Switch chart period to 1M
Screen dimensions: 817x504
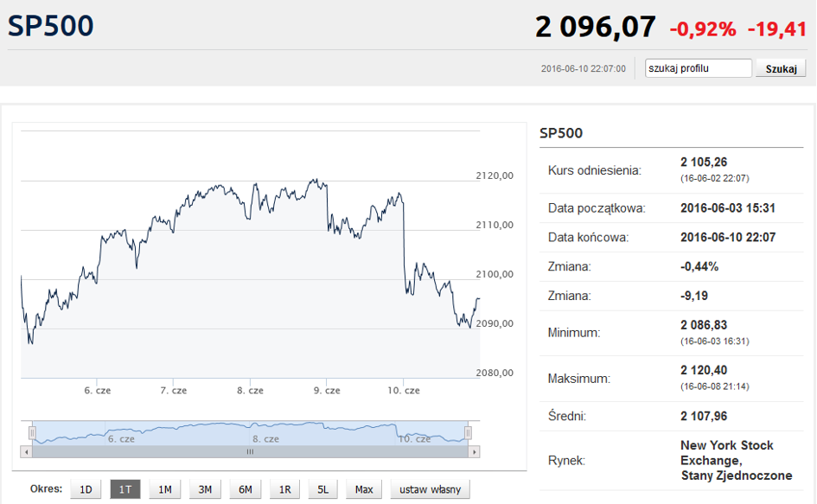pos(164,489)
